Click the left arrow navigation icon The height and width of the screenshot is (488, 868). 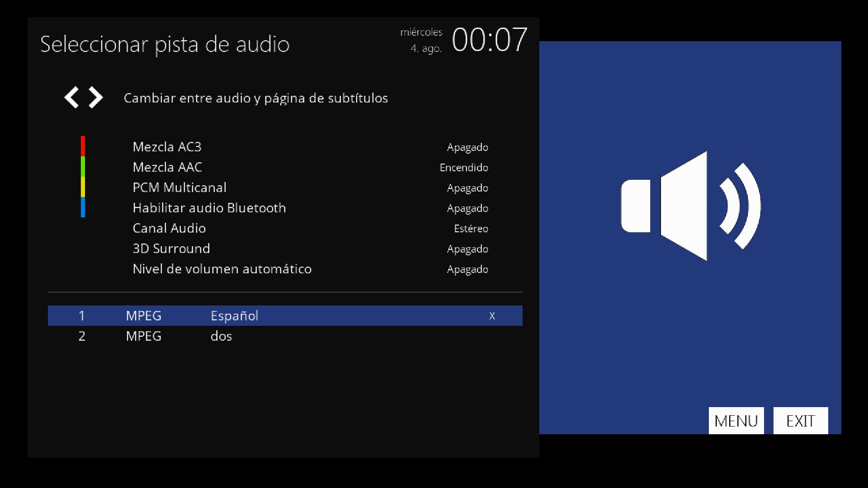[x=71, y=98]
